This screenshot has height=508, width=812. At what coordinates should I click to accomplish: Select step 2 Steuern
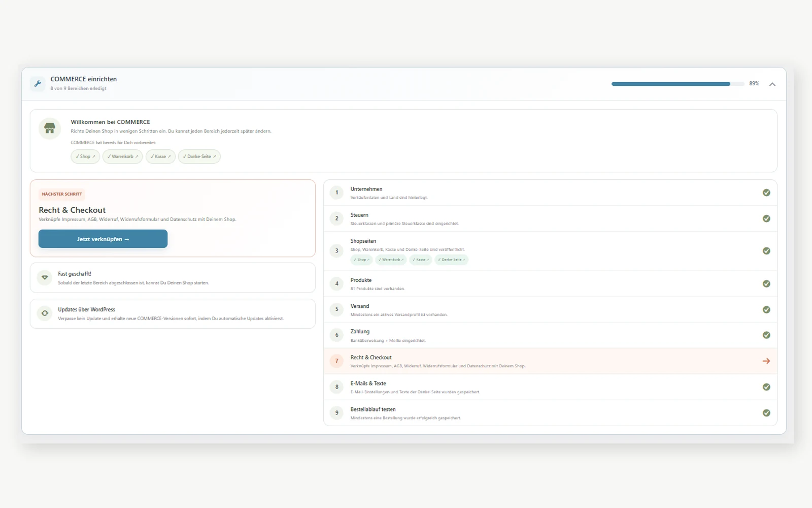click(x=550, y=218)
